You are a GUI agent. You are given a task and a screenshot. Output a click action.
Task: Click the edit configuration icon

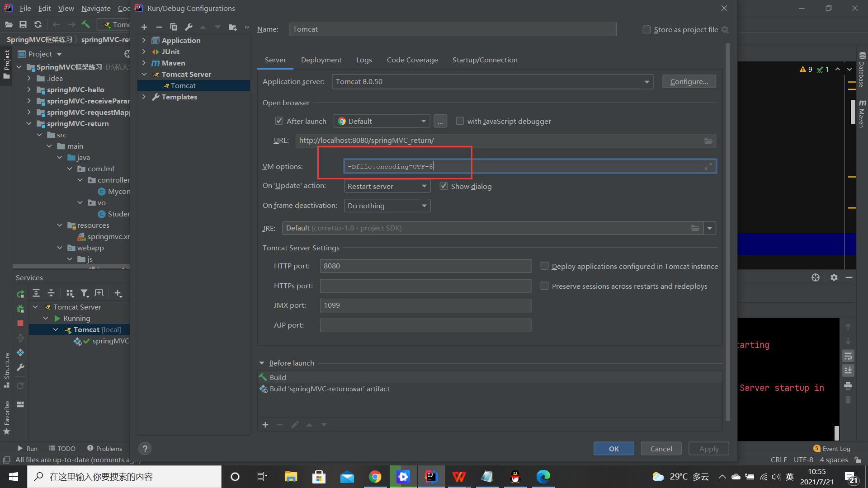pyautogui.click(x=189, y=27)
